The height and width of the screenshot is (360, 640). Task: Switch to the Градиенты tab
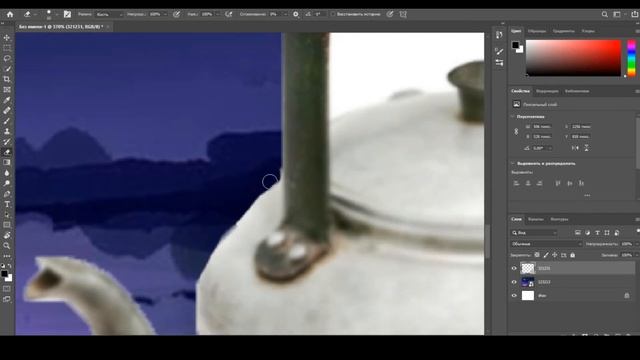(x=564, y=31)
